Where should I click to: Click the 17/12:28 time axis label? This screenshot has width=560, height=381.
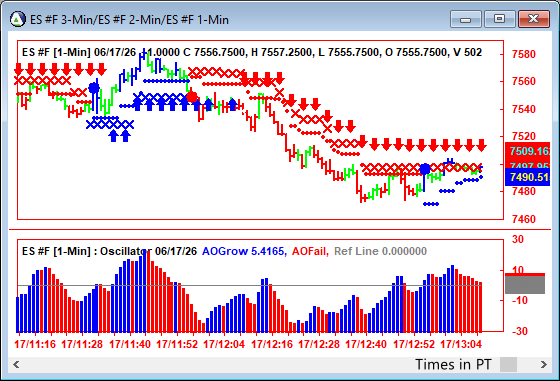(x=319, y=344)
